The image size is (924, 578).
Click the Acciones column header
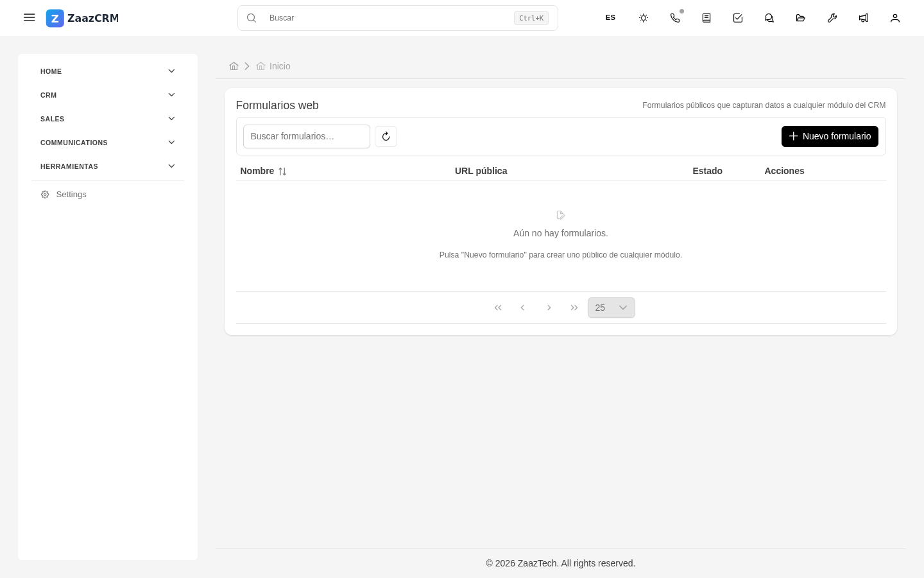tap(784, 171)
